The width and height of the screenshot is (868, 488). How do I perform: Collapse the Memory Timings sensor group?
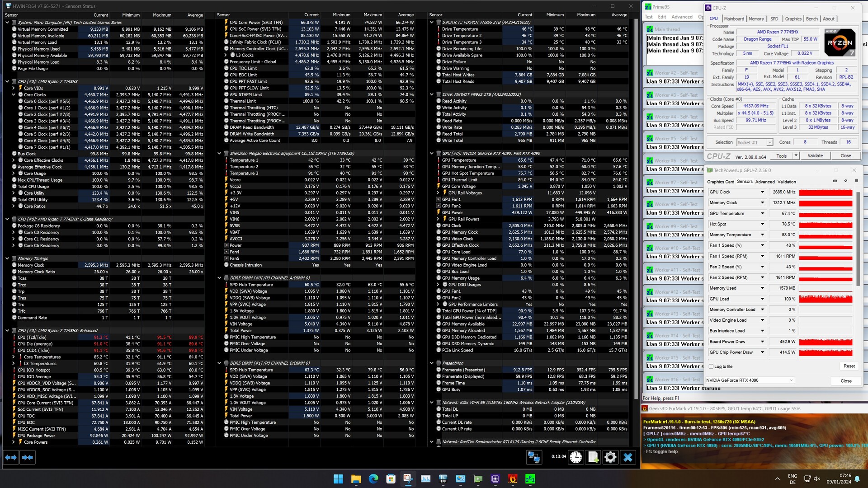[x=7, y=258]
